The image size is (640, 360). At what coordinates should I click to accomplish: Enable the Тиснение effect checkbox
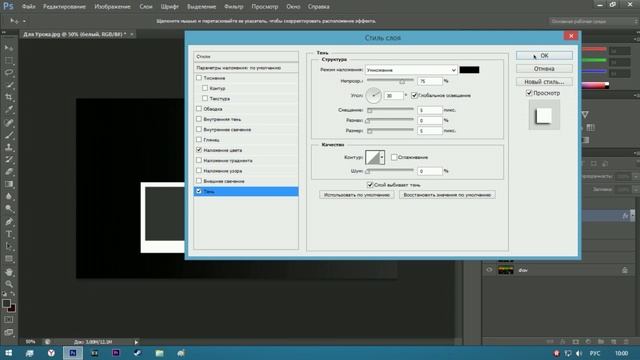tap(199, 78)
